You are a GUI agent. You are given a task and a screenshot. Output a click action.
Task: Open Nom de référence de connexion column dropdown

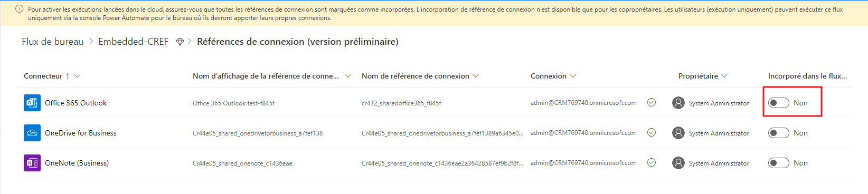coord(476,76)
